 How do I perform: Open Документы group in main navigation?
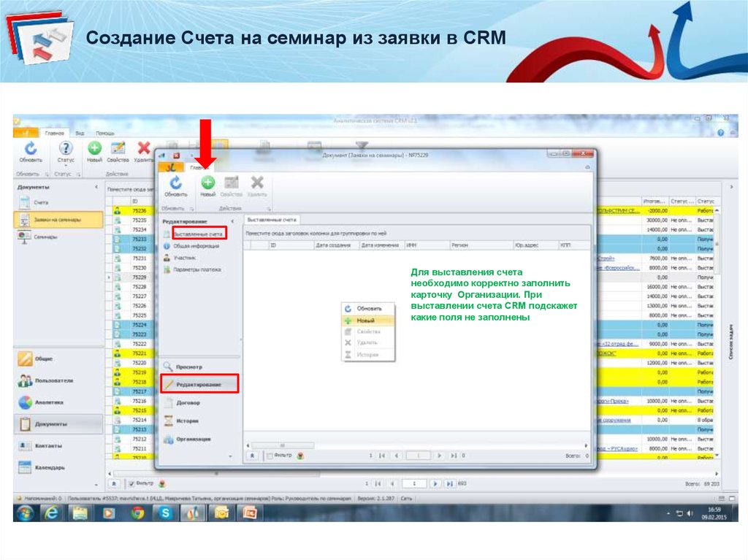pyautogui.click(x=58, y=424)
